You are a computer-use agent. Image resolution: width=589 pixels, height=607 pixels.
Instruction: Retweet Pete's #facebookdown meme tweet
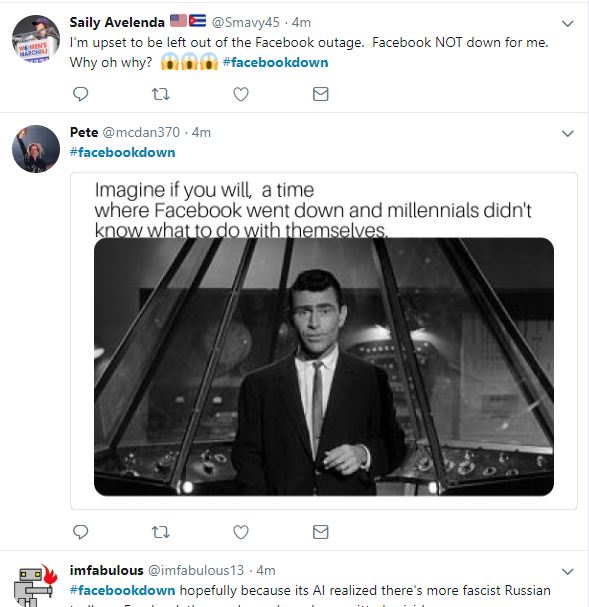[x=160, y=532]
